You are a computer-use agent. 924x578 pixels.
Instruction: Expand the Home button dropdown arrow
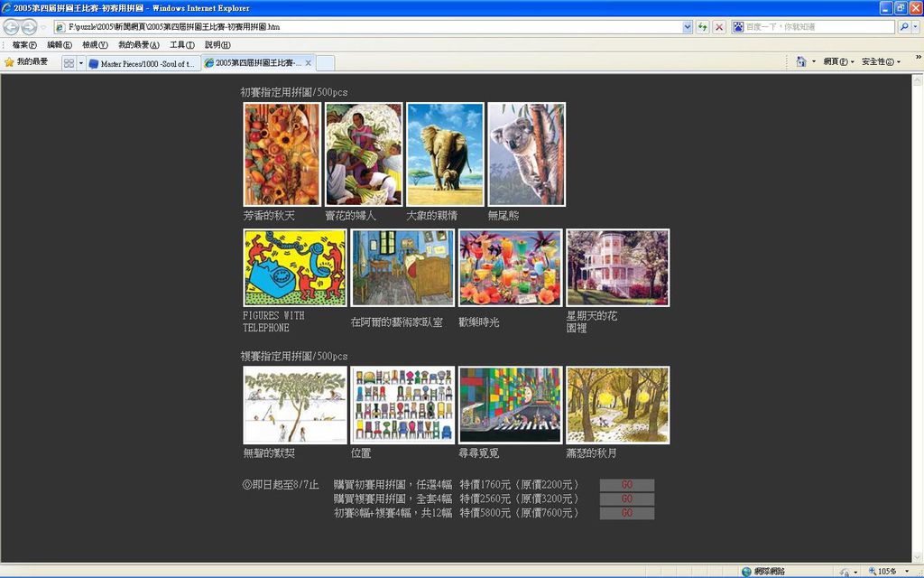[814, 61]
